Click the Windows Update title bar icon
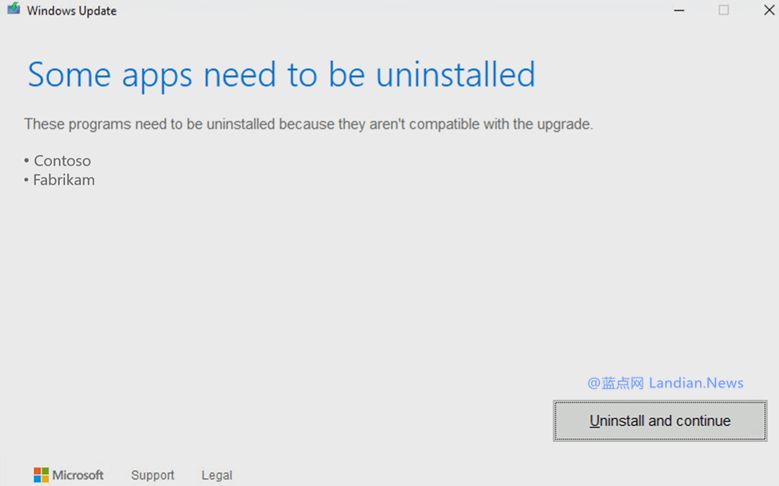The width and height of the screenshot is (779, 486). click(x=13, y=10)
